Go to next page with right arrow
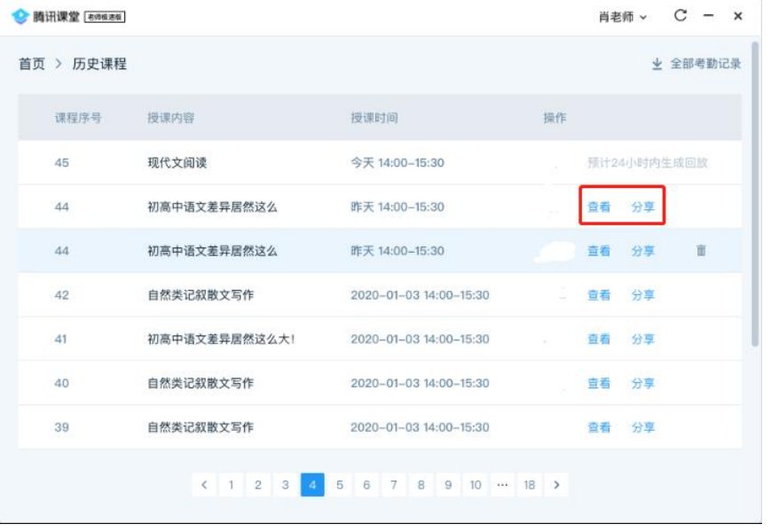The height and width of the screenshot is (532, 771). coord(556,485)
